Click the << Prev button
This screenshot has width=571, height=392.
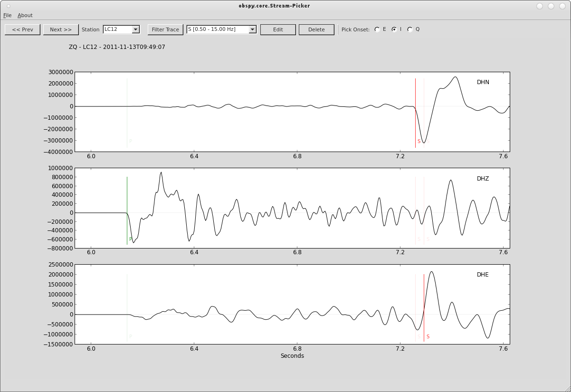[x=22, y=29]
